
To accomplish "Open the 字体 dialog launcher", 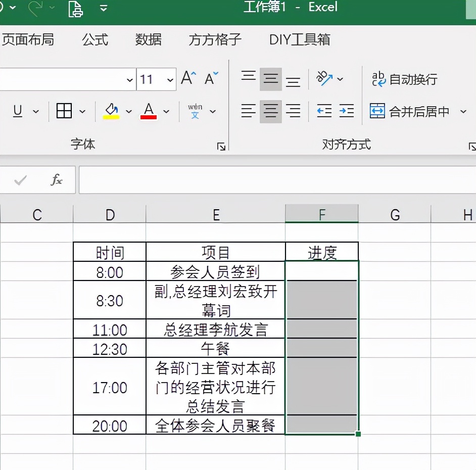I will point(221,147).
